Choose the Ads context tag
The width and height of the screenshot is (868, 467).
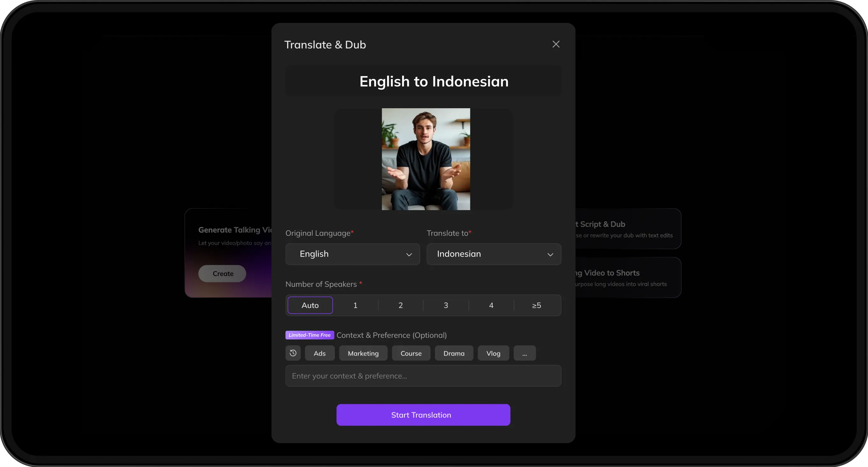point(319,353)
